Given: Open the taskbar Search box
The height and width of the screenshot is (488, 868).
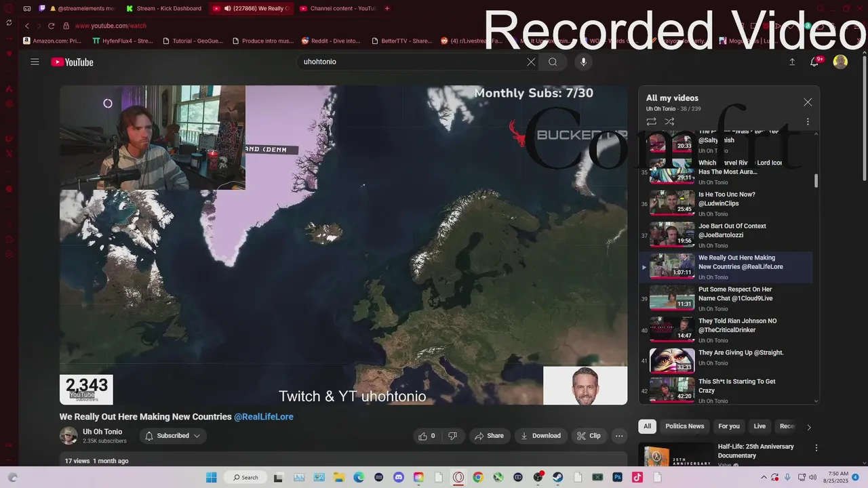Looking at the screenshot, I should [x=245, y=477].
